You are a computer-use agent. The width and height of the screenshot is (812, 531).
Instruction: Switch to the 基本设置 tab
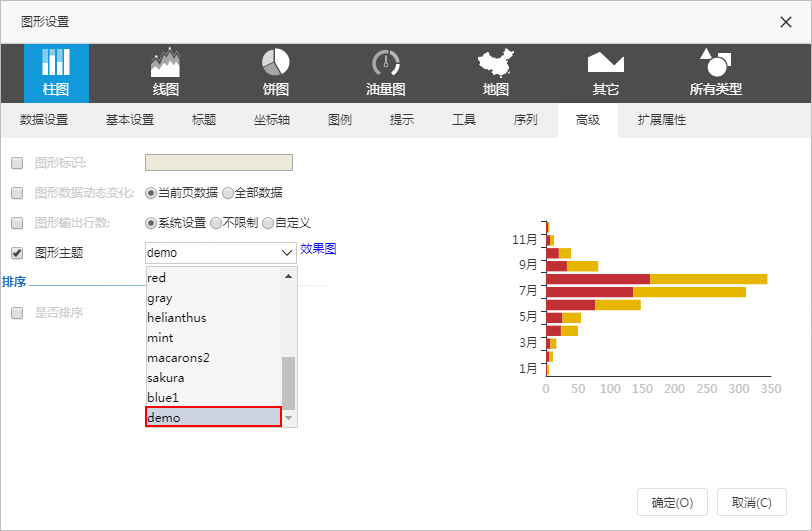(130, 120)
